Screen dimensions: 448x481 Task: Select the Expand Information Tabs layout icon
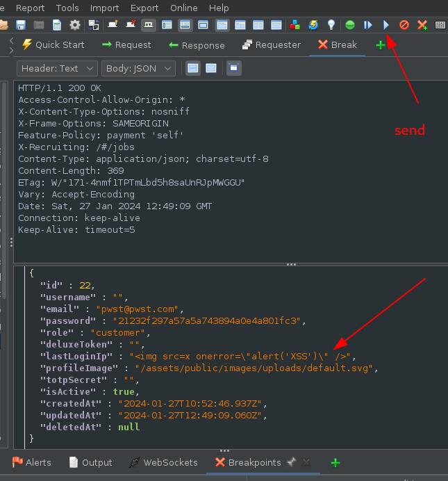185,25
